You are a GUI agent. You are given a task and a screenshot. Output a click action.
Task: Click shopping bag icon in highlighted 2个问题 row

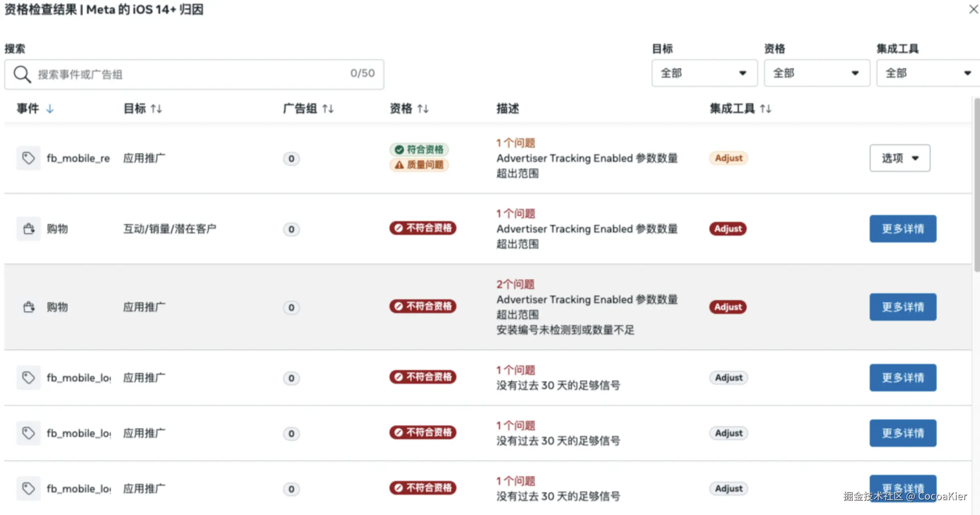tap(28, 307)
